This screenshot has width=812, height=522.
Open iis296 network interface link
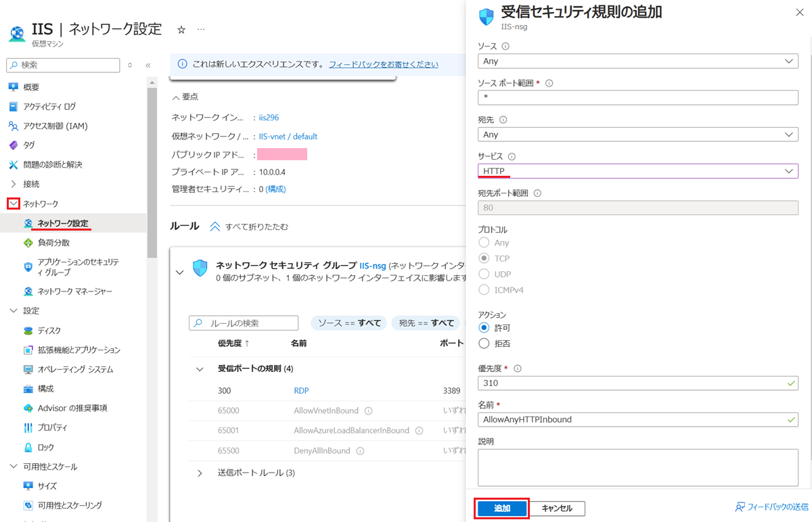pyautogui.click(x=269, y=117)
